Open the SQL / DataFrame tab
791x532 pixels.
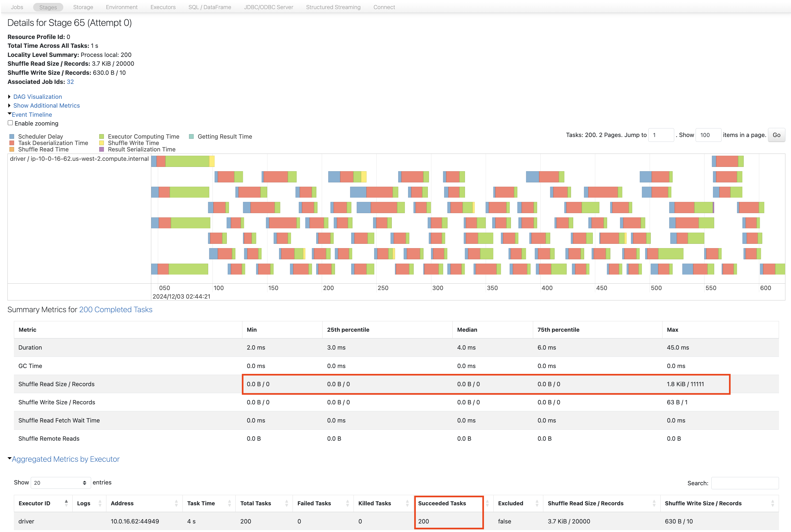click(210, 7)
